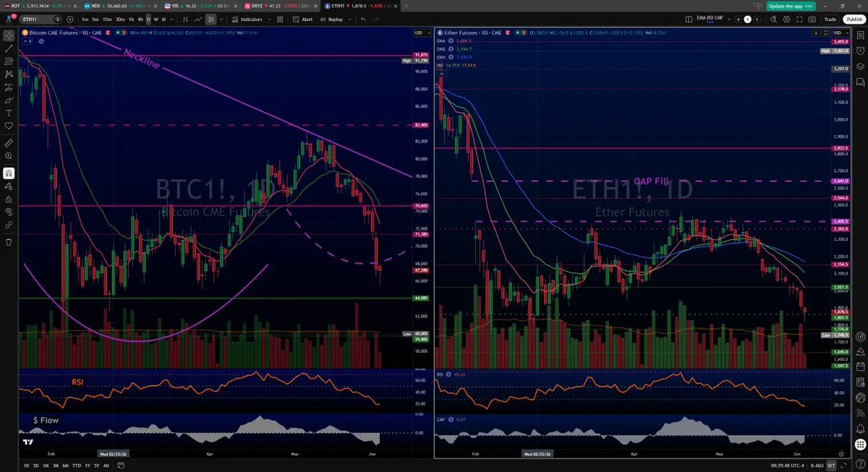This screenshot has width=868, height=472.
Task: Toggle the B-ADJ adjustment setting
Action: (x=817, y=465)
